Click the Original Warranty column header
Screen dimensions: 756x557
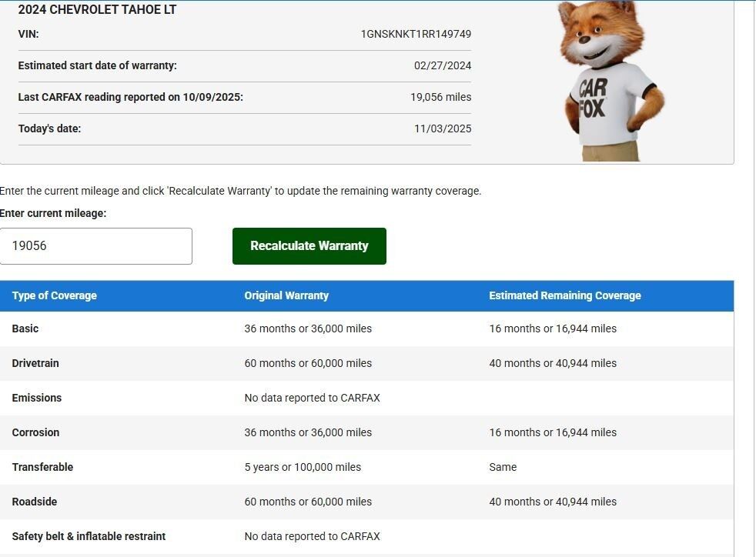[286, 295]
